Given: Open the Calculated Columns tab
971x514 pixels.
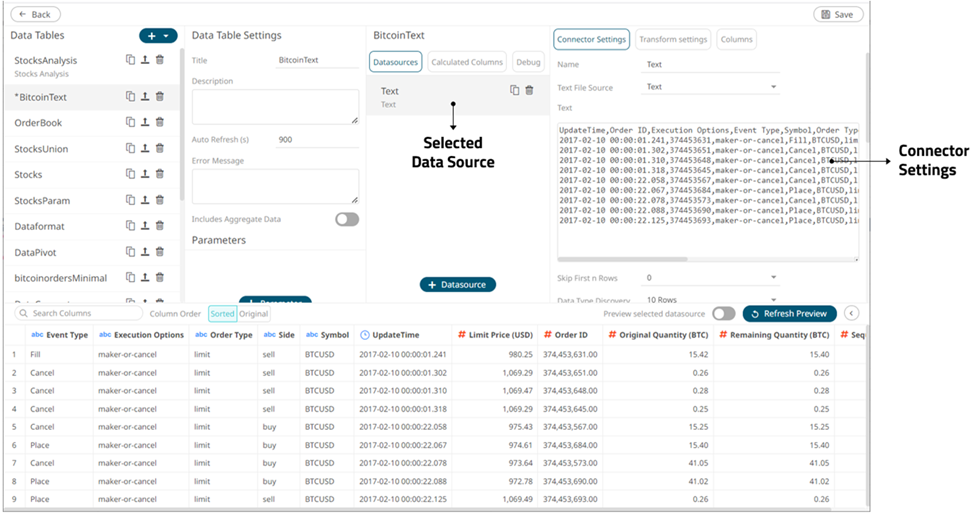Looking at the screenshot, I should click(467, 62).
